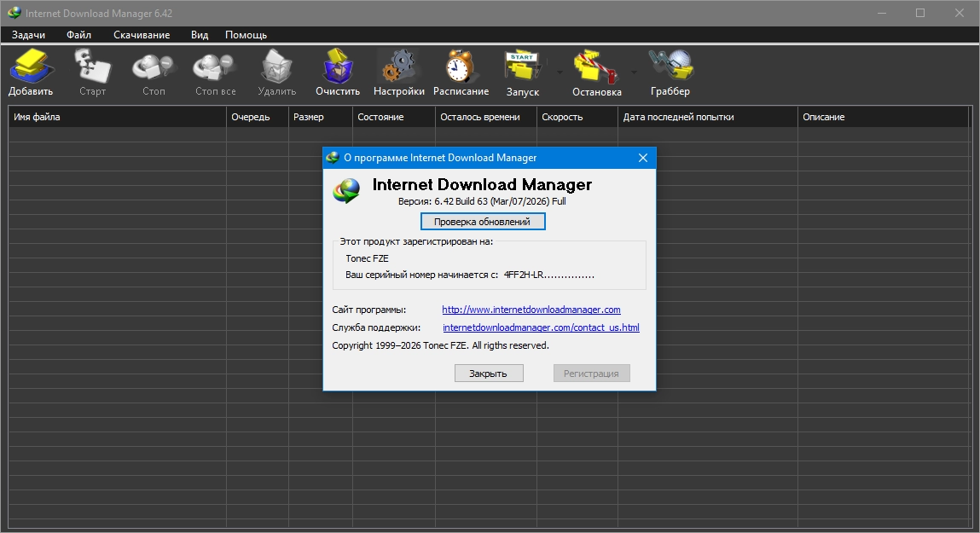Close the О программе dialog with X
Image resolution: width=980 pixels, height=533 pixels.
click(643, 158)
